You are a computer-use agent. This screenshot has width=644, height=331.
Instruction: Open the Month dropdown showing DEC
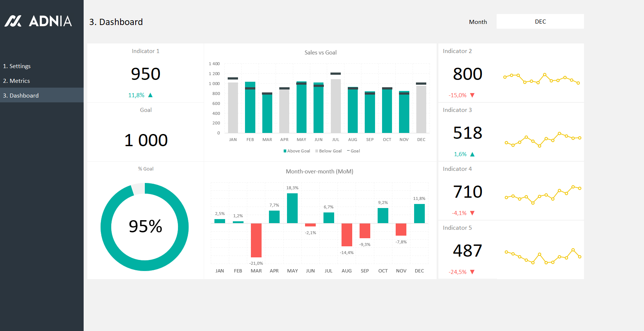(540, 22)
